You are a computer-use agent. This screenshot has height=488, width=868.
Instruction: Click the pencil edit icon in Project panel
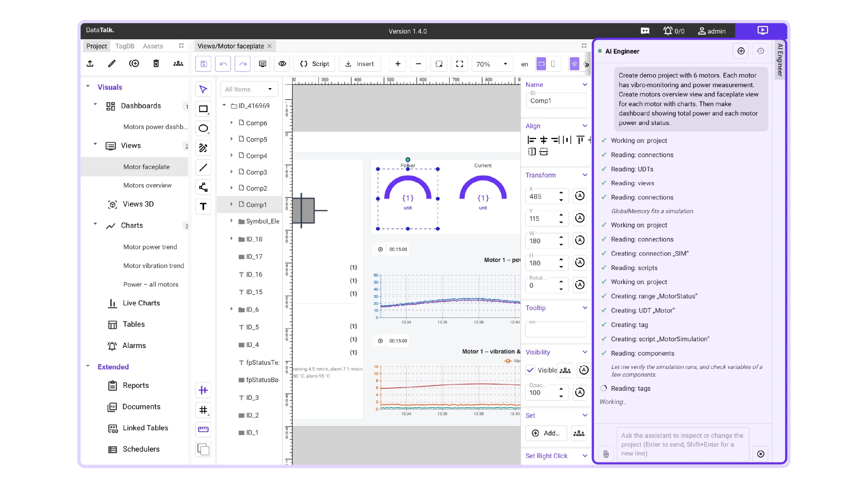tap(112, 63)
